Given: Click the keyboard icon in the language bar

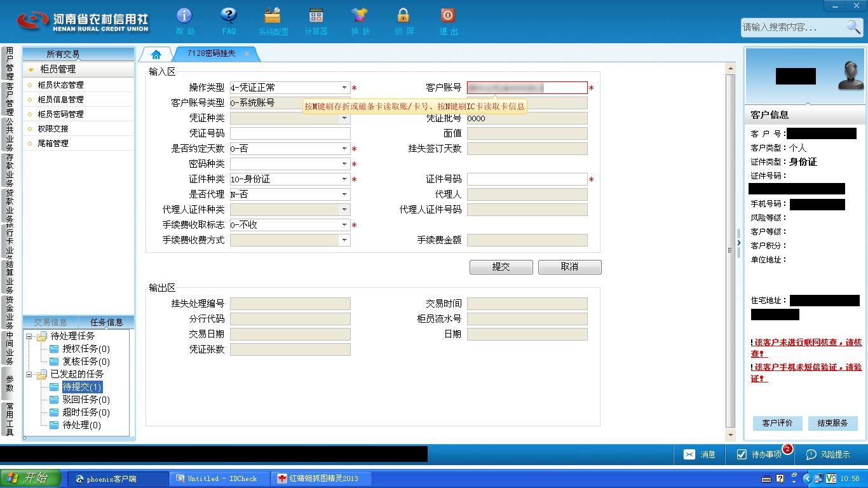Looking at the screenshot, I should click(x=767, y=478).
